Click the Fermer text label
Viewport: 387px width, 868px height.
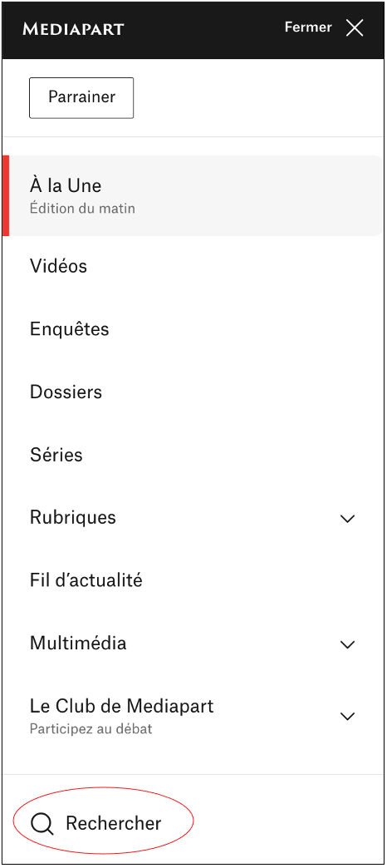coord(308,27)
